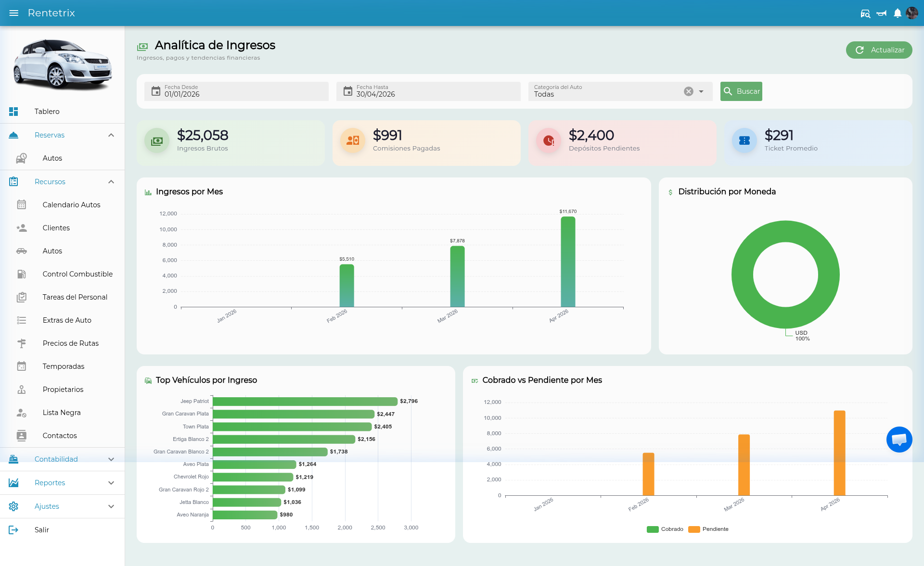The image size is (924, 566).
Task: Open Precios de Rutas link
Action: [x=63, y=343]
